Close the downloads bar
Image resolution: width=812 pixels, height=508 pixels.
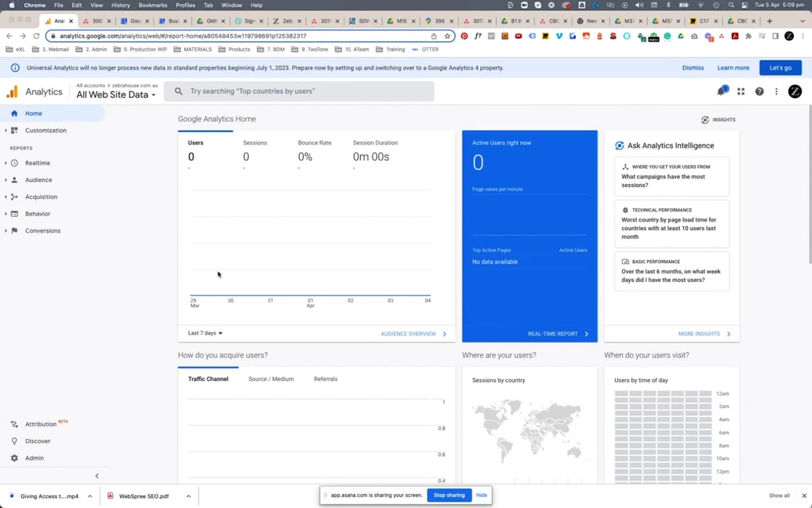(x=804, y=496)
